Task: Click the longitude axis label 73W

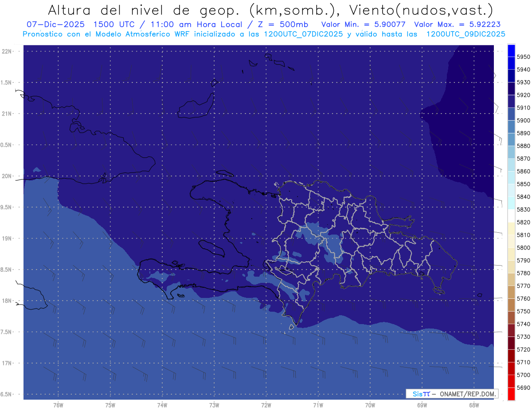Action: click(x=214, y=405)
